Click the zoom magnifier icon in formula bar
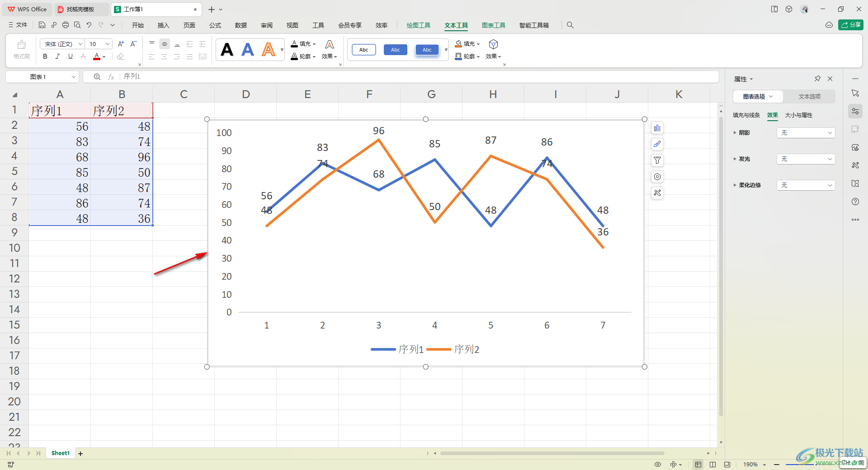Image resolution: width=868 pixels, height=470 pixels. 97,77
